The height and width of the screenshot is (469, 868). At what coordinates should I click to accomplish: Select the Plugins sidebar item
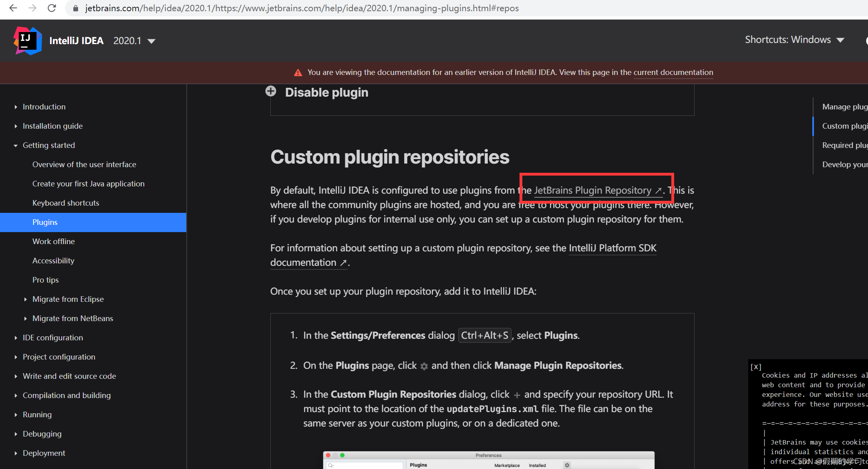(x=93, y=222)
